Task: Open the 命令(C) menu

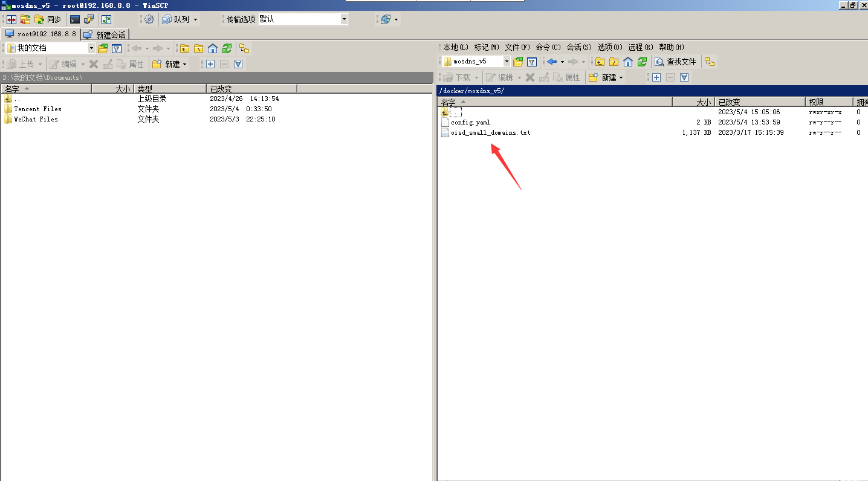Action: click(548, 47)
